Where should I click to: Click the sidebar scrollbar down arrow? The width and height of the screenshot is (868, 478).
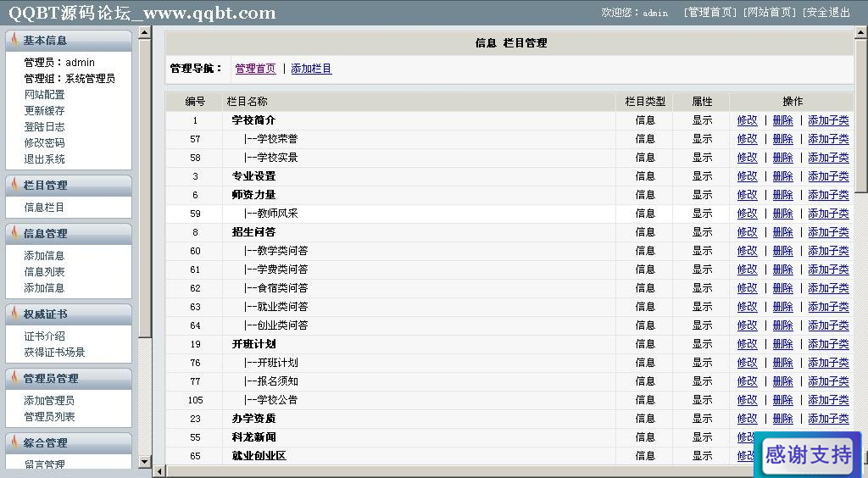click(x=144, y=461)
